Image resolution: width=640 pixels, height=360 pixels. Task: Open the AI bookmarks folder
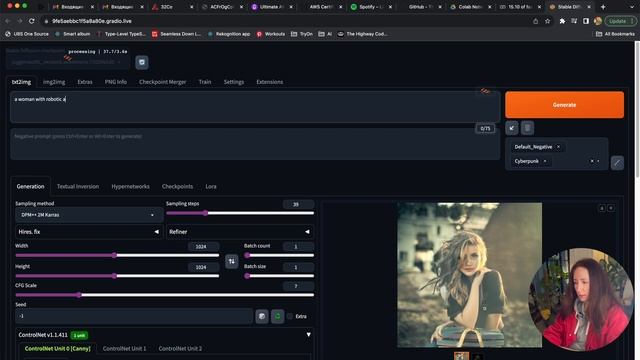pos(325,34)
